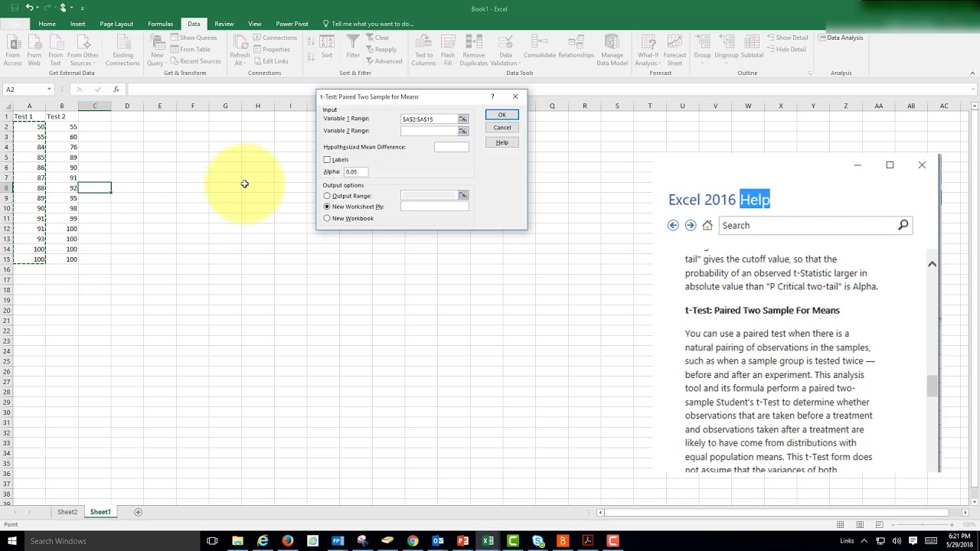Open Manage Data Model

pyautogui.click(x=612, y=50)
